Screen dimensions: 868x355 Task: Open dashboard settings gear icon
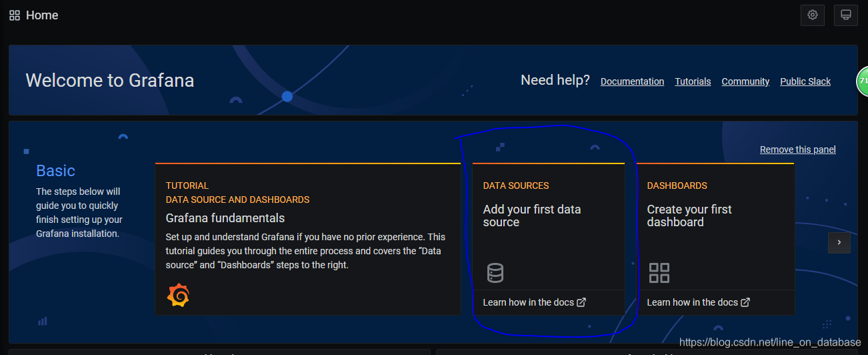coord(813,15)
